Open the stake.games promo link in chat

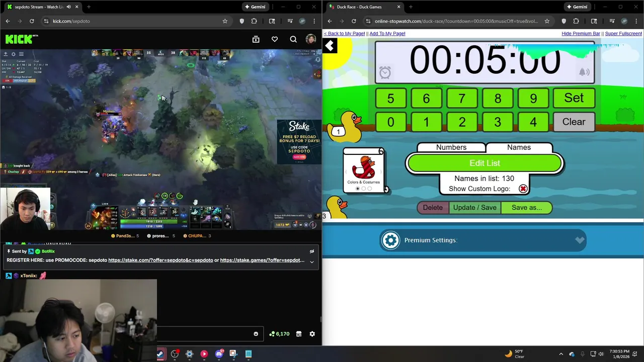262,260
